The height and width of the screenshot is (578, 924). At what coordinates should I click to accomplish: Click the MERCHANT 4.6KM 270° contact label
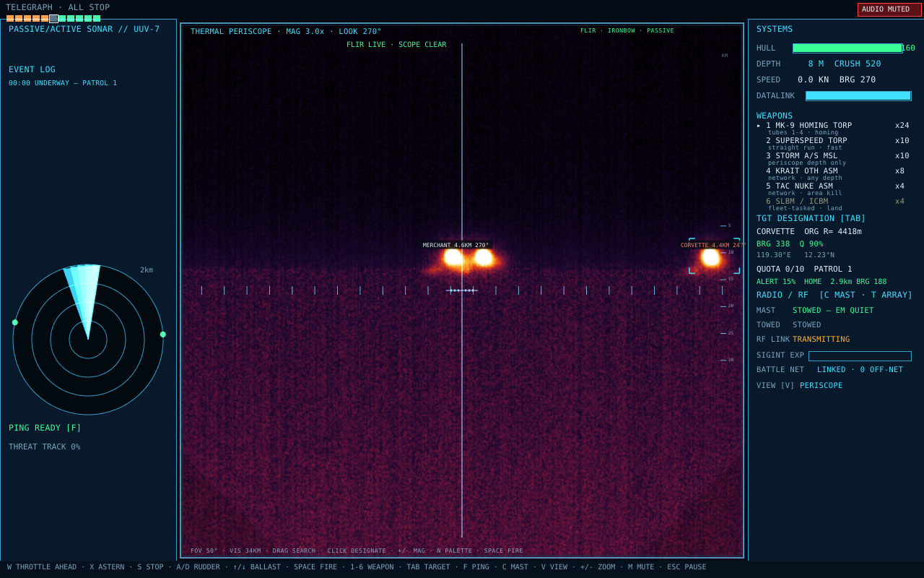click(456, 246)
